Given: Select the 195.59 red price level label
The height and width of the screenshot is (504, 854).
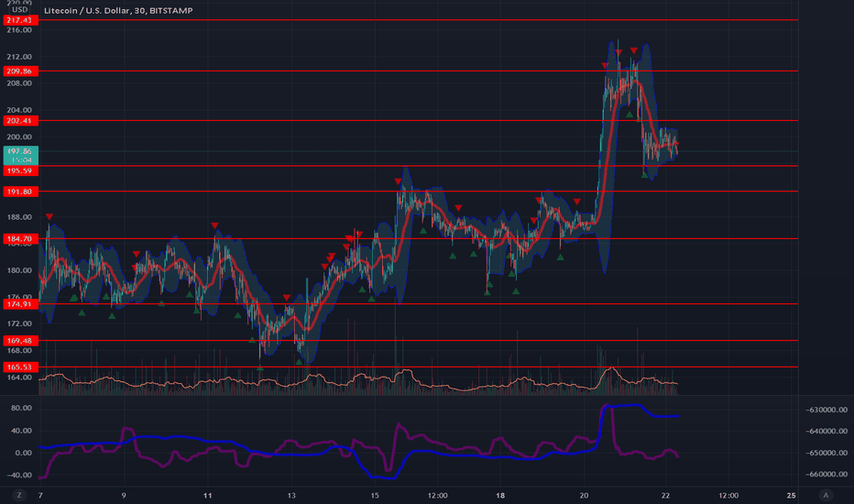Looking at the screenshot, I should click(20, 170).
